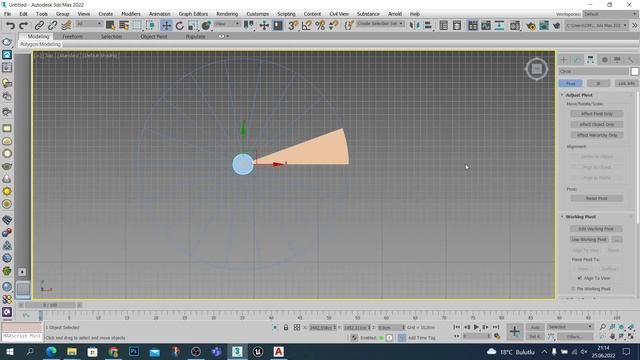Viewport: 640px width, 360px height.
Task: Open the Workspaces Default dropdown
Action: coord(610,14)
